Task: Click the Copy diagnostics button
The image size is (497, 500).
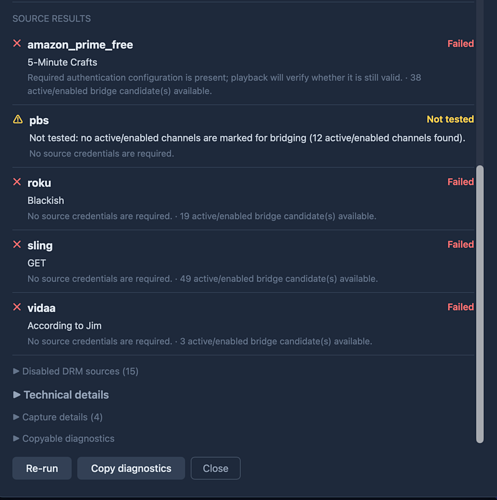Action: [x=131, y=468]
